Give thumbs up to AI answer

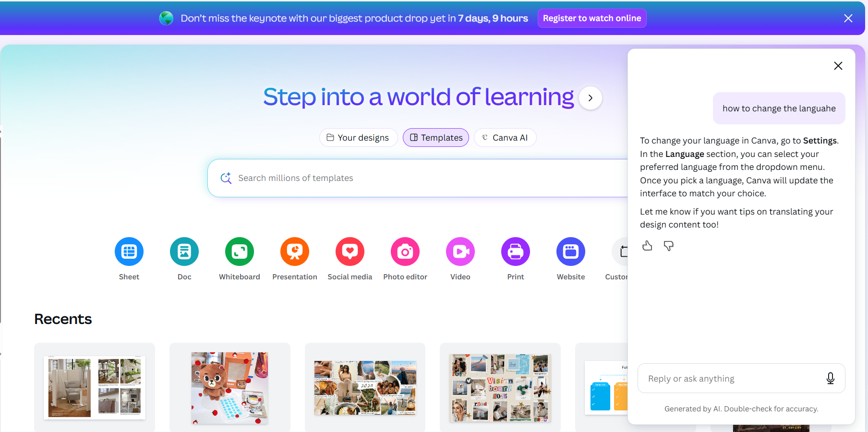[647, 246]
